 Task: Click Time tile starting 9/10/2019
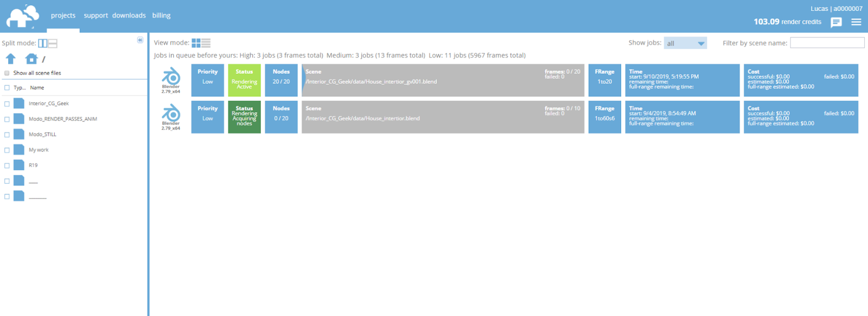682,80
